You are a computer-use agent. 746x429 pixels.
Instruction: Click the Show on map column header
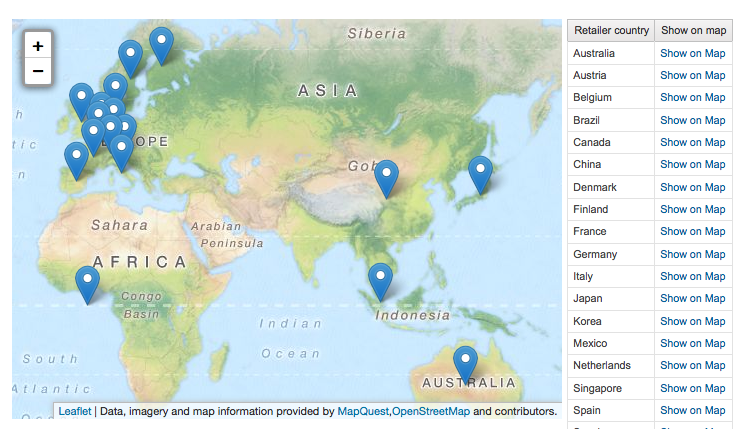coord(694,30)
